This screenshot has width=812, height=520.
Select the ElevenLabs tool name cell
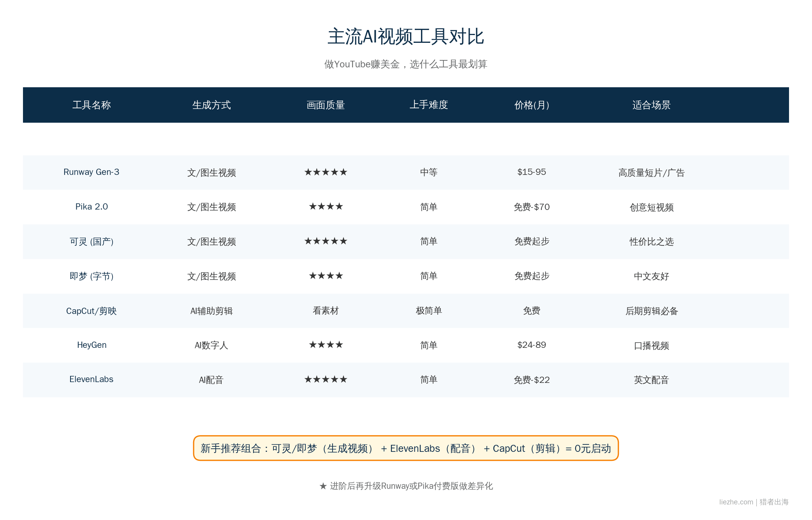coord(92,379)
